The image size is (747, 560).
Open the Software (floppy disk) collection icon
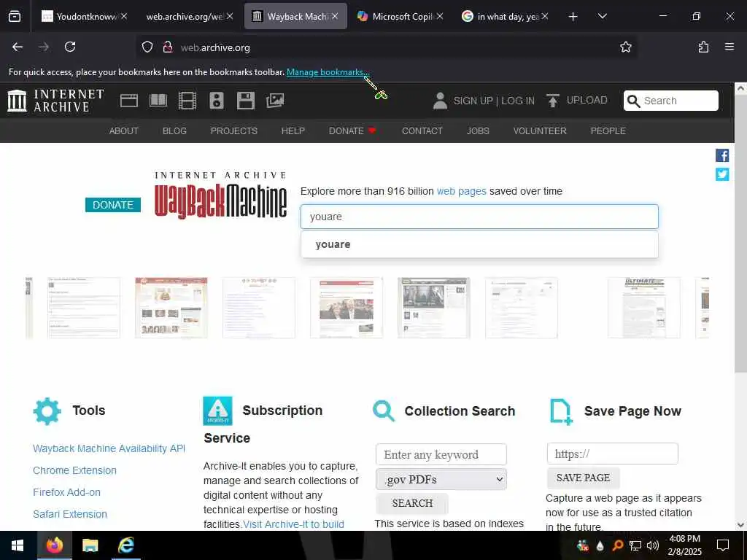pos(246,101)
